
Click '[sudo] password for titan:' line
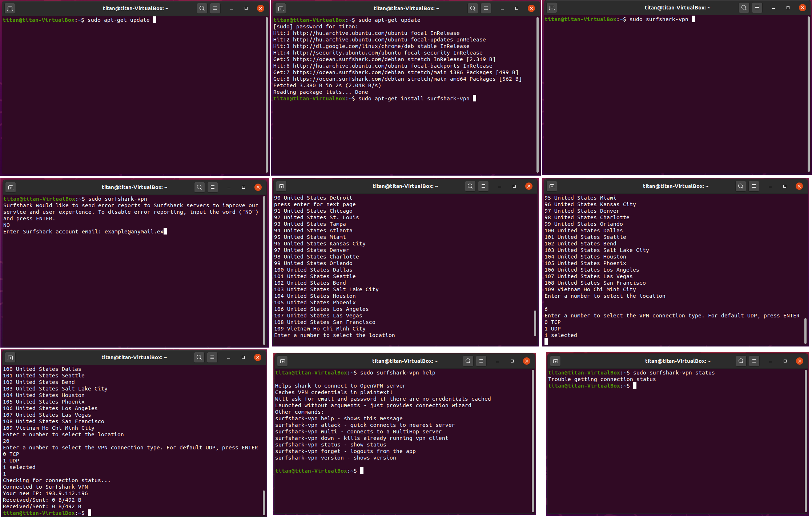pyautogui.click(x=315, y=27)
